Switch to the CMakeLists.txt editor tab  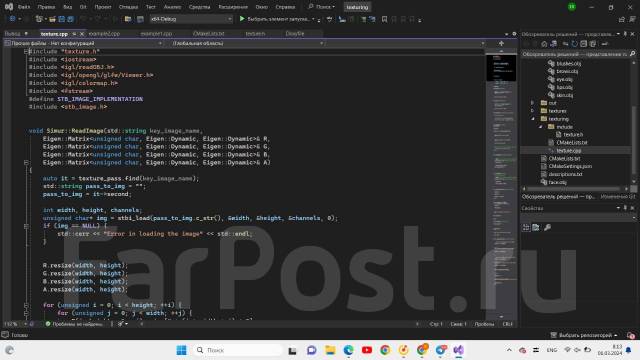click(208, 34)
